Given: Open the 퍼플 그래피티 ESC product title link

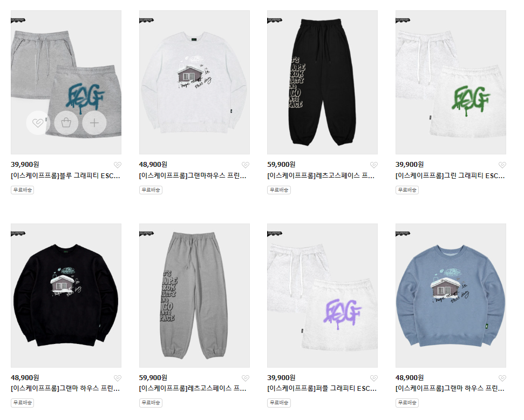Looking at the screenshot, I should click(x=322, y=389).
